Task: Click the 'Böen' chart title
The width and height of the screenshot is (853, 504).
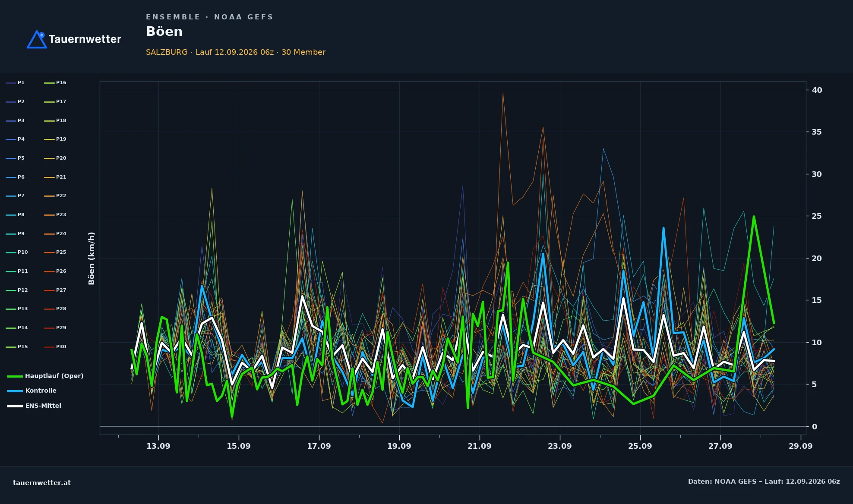Action: pos(164,31)
